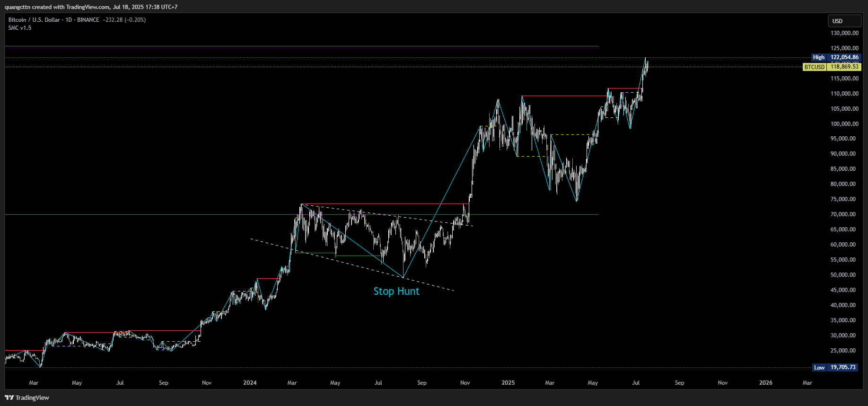Click the SMC v1.5 indicator label
Screen dimensions: 868x406
20,28
